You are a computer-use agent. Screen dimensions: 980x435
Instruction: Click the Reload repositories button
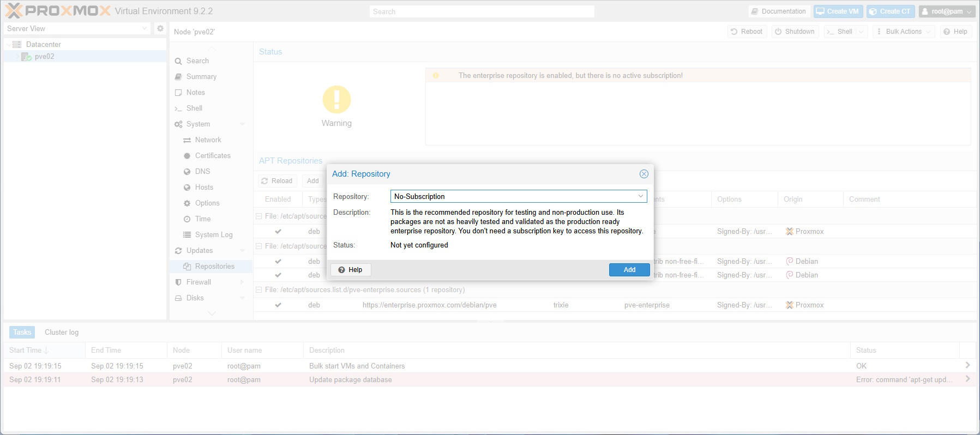[277, 181]
